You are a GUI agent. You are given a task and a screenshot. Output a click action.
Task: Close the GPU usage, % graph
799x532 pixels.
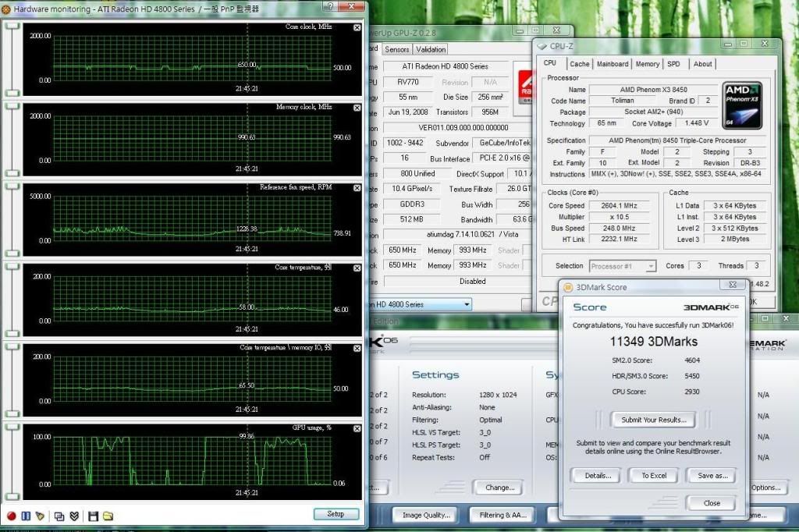357,428
